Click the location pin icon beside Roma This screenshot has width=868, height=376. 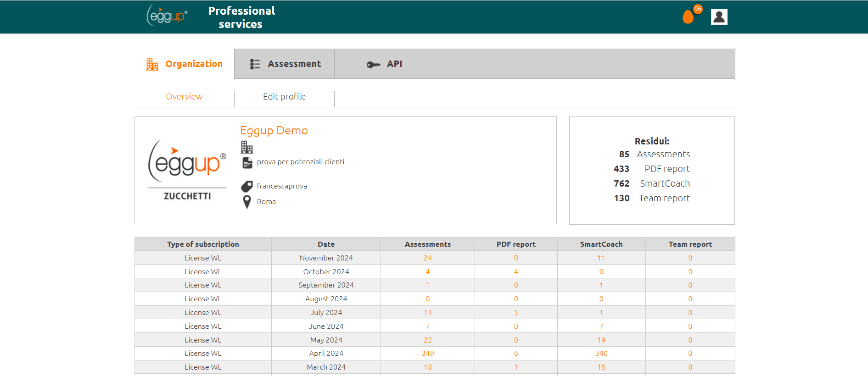(247, 202)
